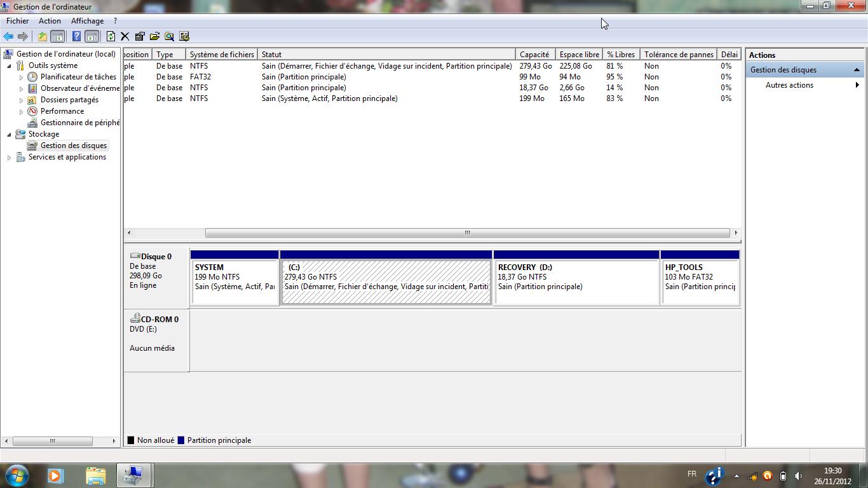868x488 pixels.
Task: Sort by the % Libres column header
Action: point(621,55)
